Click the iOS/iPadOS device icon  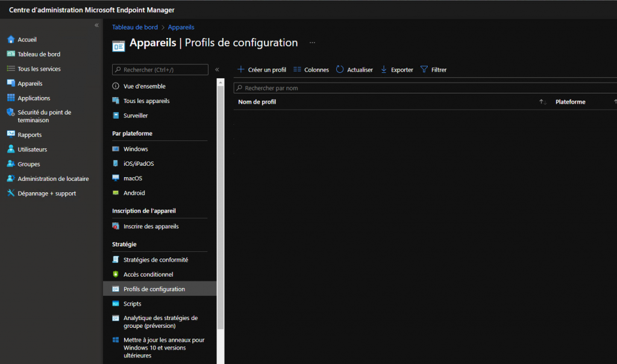coord(116,163)
